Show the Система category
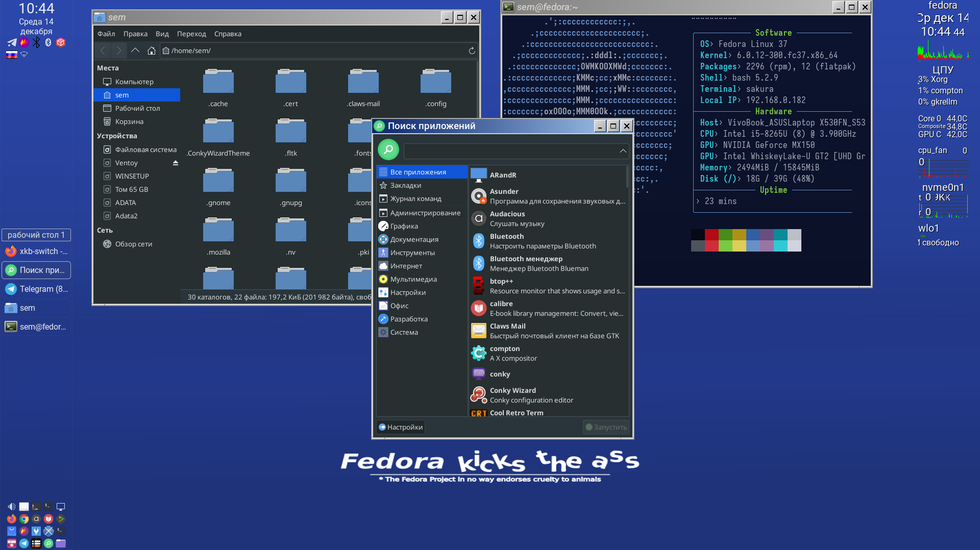 (422, 332)
